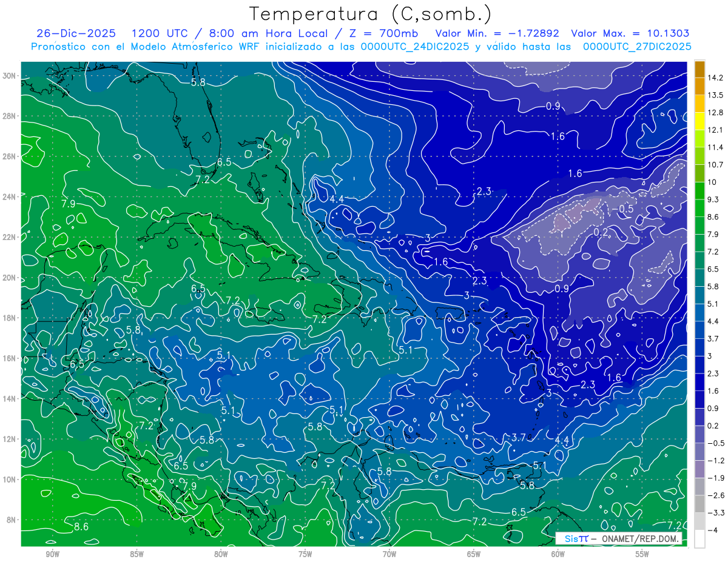Click the "55W" longitude axis label

[x=642, y=555]
